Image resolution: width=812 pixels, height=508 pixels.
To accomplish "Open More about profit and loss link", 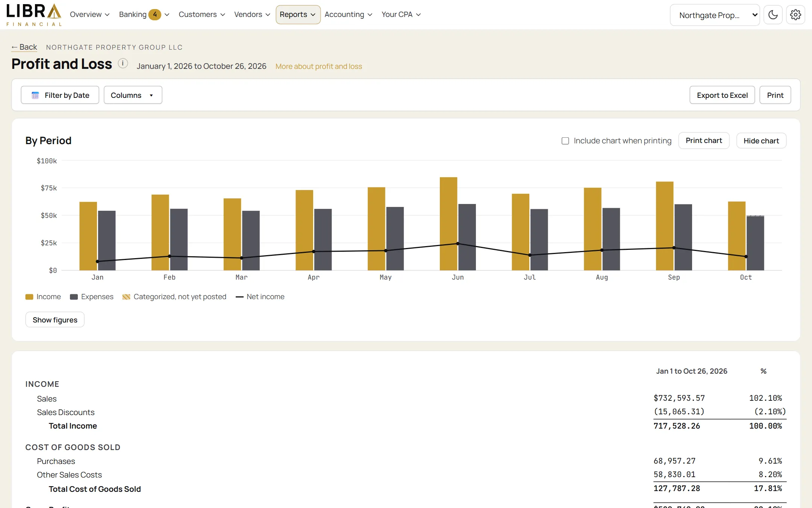I will 319,66.
